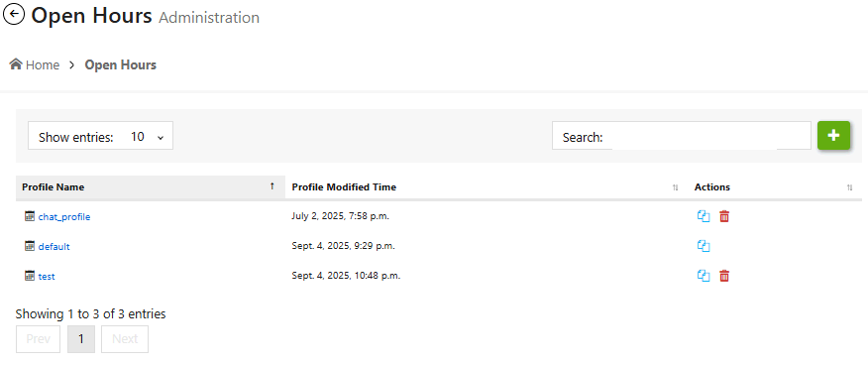The height and width of the screenshot is (365, 868).
Task: Select page 1 in pagination
Action: coord(81,339)
